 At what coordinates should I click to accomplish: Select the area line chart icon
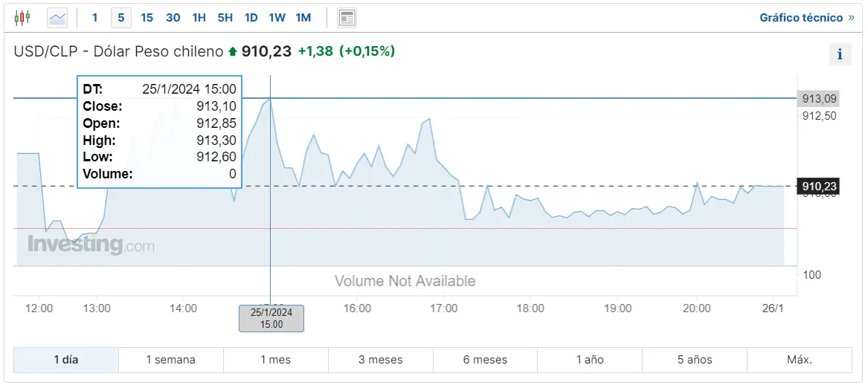(x=57, y=18)
